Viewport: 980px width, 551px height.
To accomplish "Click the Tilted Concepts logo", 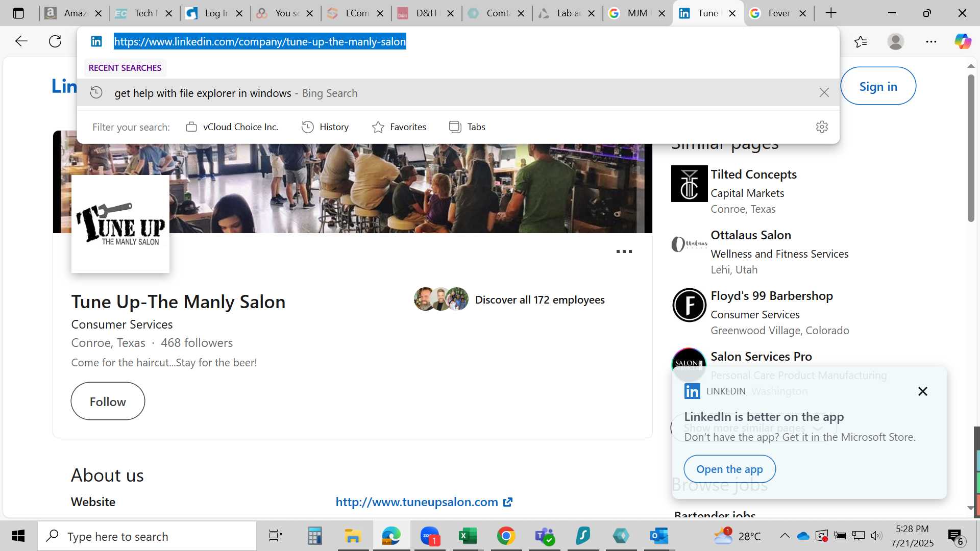I will 689,184.
